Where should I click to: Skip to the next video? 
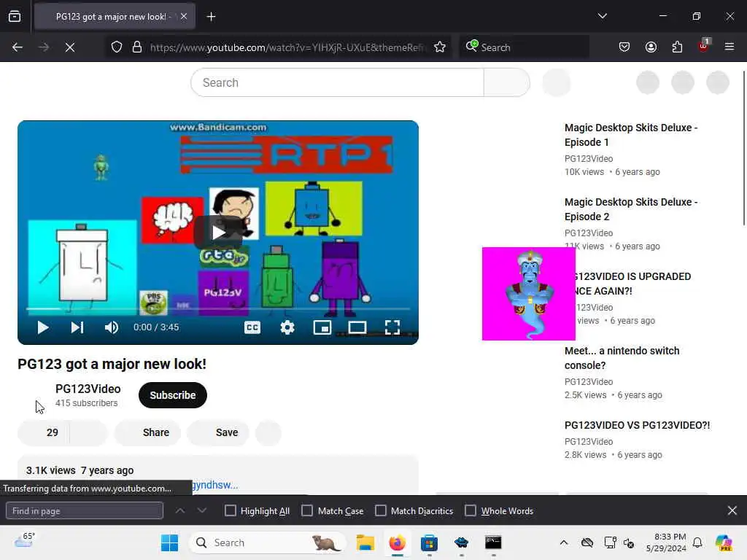click(77, 327)
